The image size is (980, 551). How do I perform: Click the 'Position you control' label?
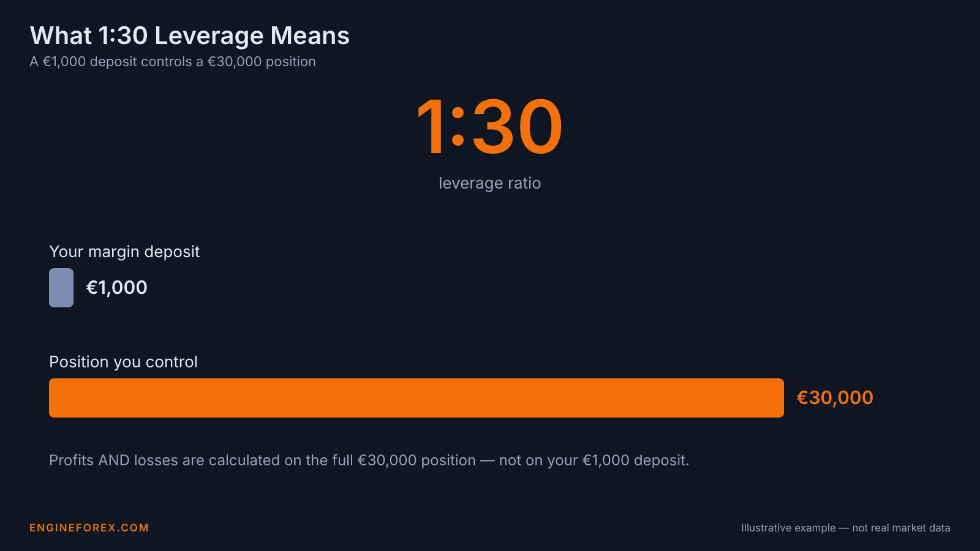123,362
